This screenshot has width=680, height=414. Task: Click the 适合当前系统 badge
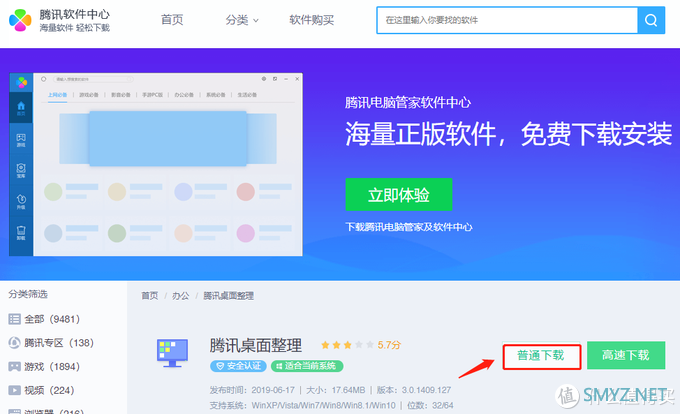coord(307,366)
